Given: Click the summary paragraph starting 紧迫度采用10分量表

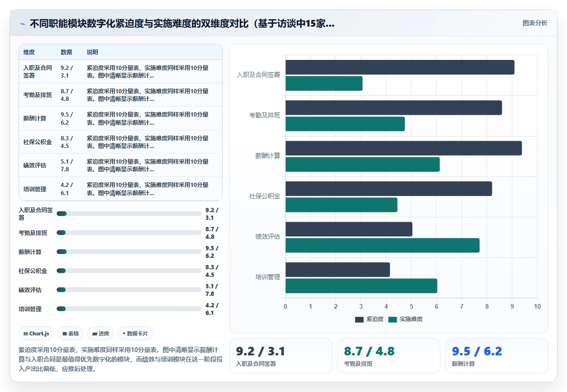Looking at the screenshot, I should (120, 359).
